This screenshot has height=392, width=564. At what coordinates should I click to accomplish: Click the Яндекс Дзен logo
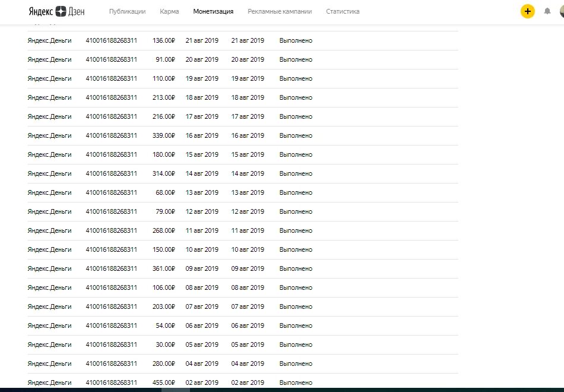[x=57, y=11]
